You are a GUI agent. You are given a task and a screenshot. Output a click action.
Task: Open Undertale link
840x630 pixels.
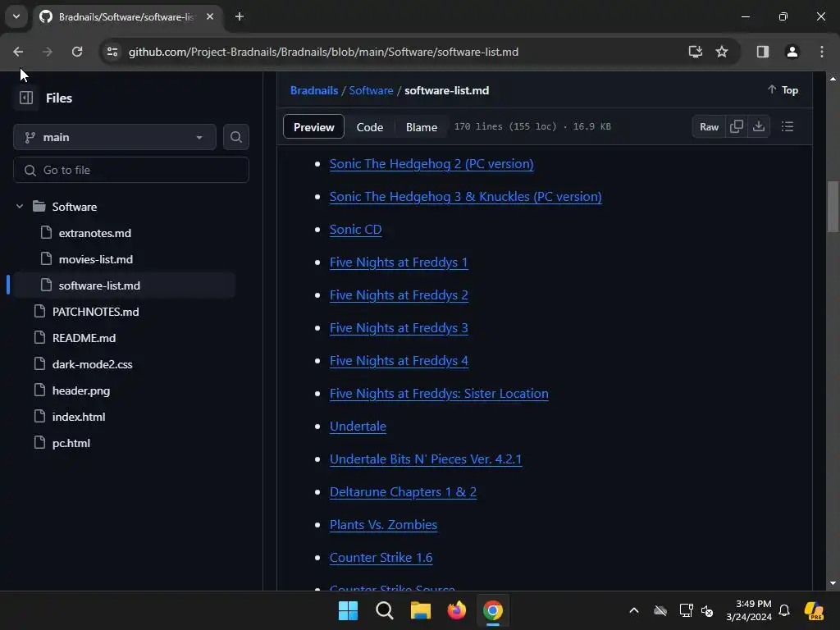358,427
